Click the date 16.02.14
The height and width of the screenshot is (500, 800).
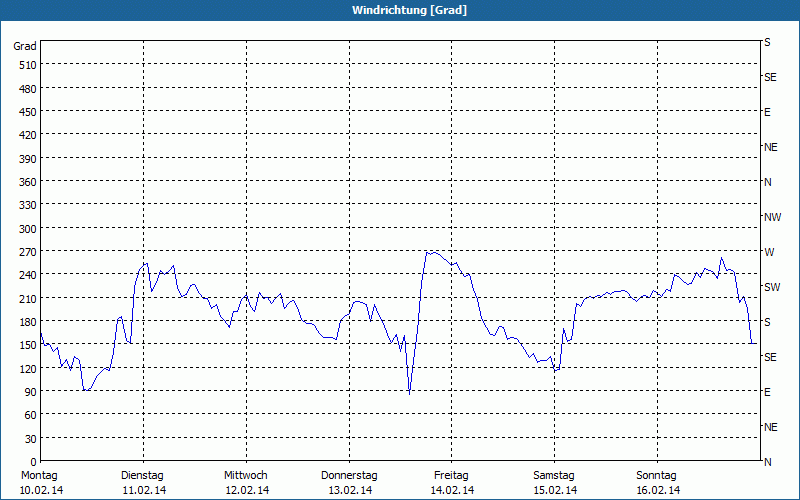658,491
